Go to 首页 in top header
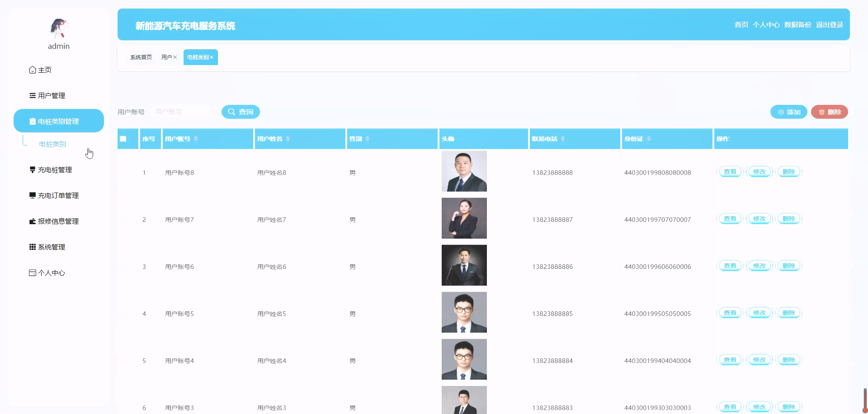 pyautogui.click(x=741, y=24)
